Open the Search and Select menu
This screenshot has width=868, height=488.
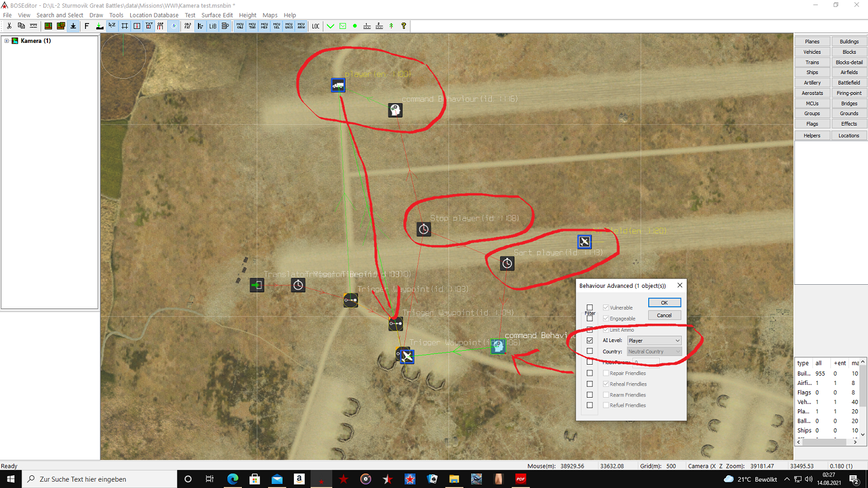click(x=60, y=15)
